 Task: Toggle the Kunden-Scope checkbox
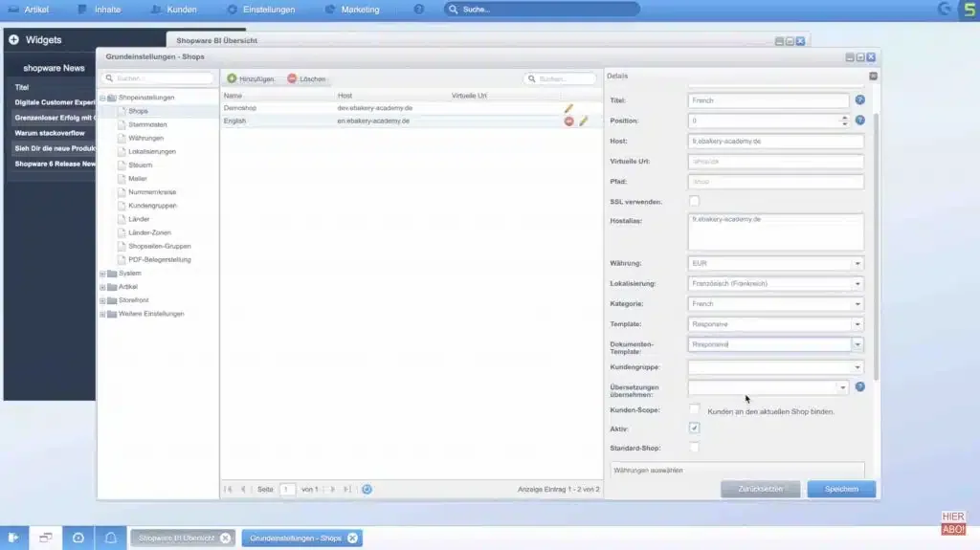click(695, 408)
